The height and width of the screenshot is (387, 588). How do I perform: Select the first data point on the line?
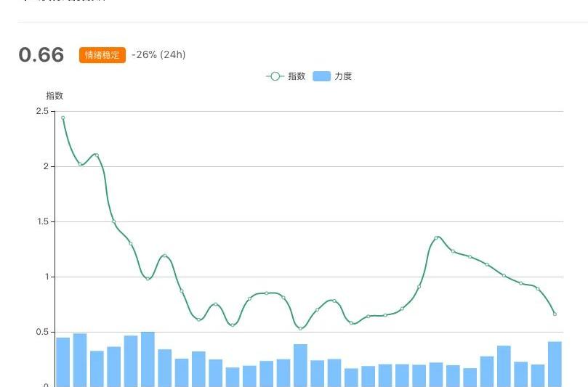click(63, 118)
